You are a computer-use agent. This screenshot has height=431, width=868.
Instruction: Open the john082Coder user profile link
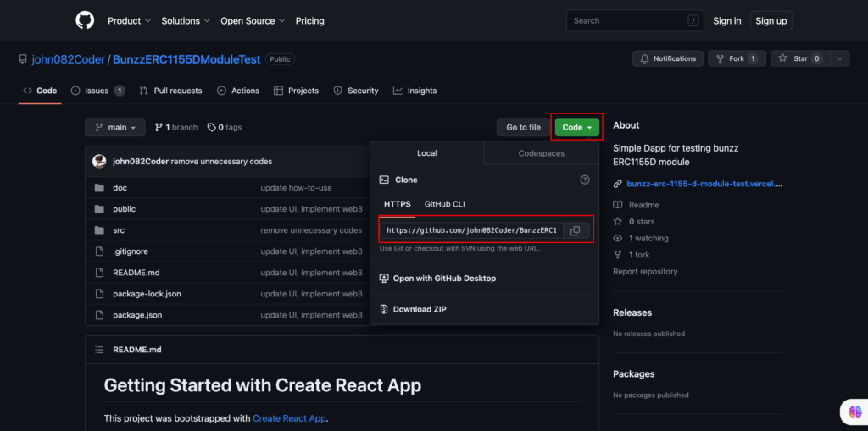coord(68,59)
